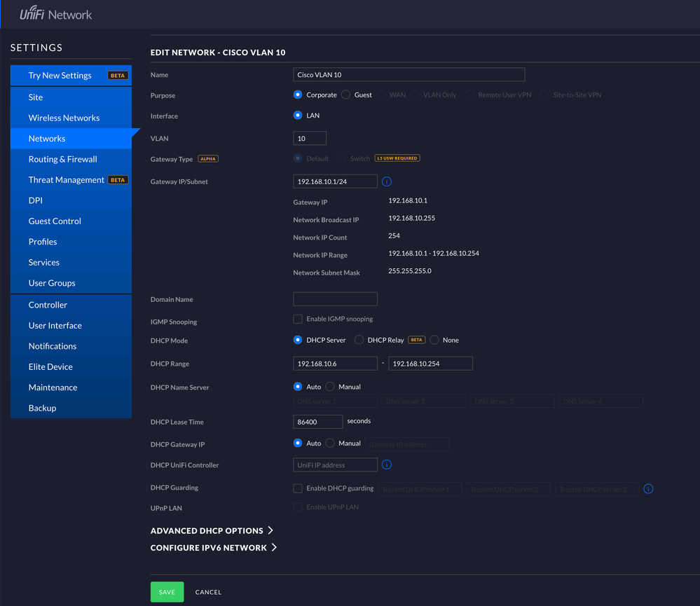The width and height of the screenshot is (700, 606).
Task: Open Try New Settings
Action: pos(71,76)
